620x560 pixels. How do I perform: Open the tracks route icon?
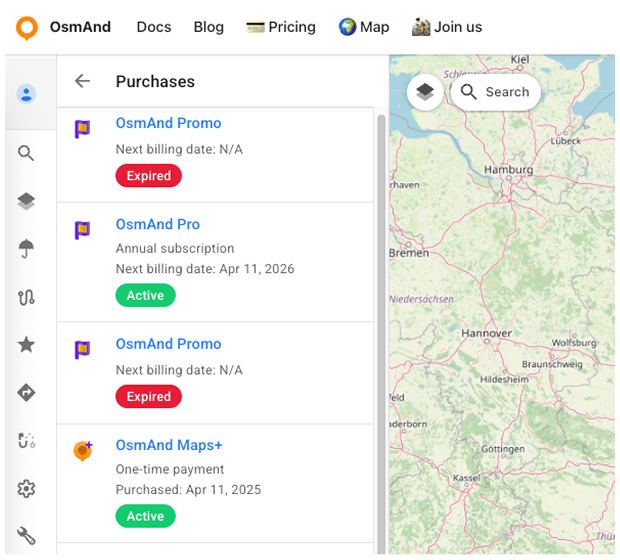click(x=27, y=297)
